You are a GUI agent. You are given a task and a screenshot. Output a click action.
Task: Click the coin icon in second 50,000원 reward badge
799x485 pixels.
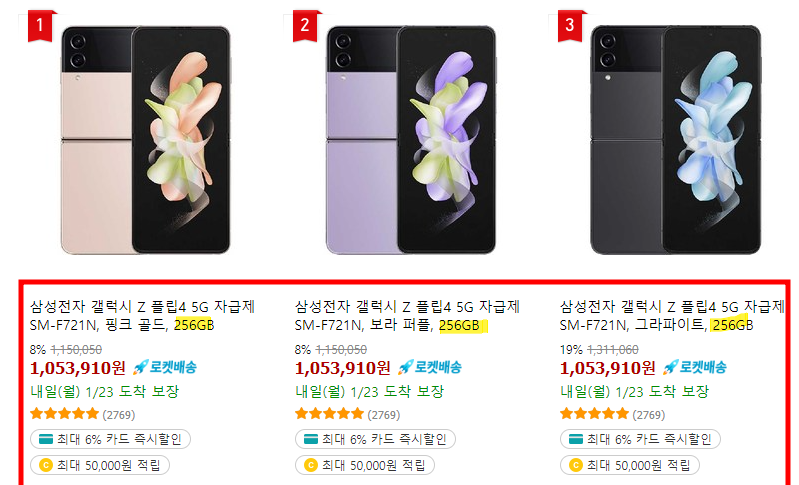coord(311,465)
